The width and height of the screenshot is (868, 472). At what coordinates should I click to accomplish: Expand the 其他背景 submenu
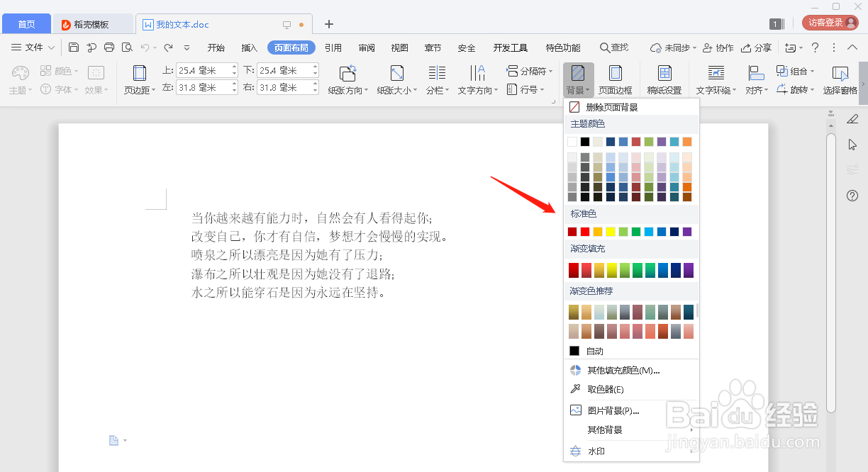click(x=631, y=429)
